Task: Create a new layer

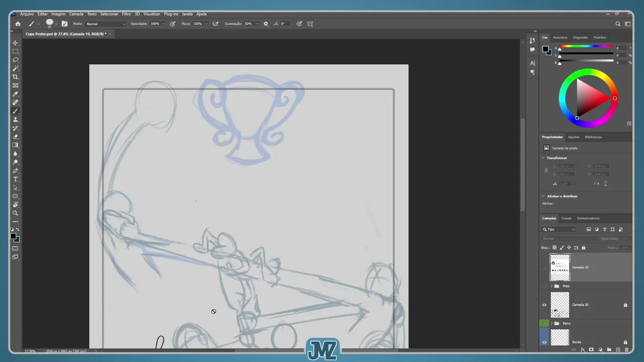Action: 618,349
